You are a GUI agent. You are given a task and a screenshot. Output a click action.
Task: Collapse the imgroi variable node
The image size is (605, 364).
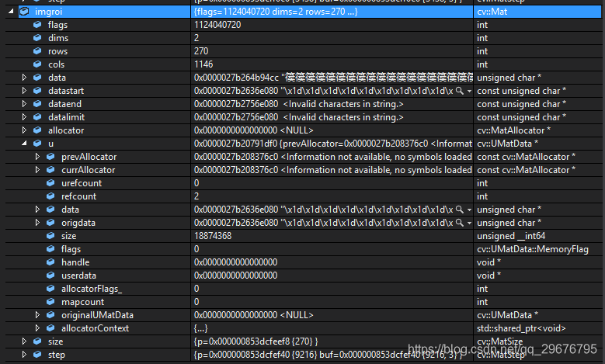[11, 12]
